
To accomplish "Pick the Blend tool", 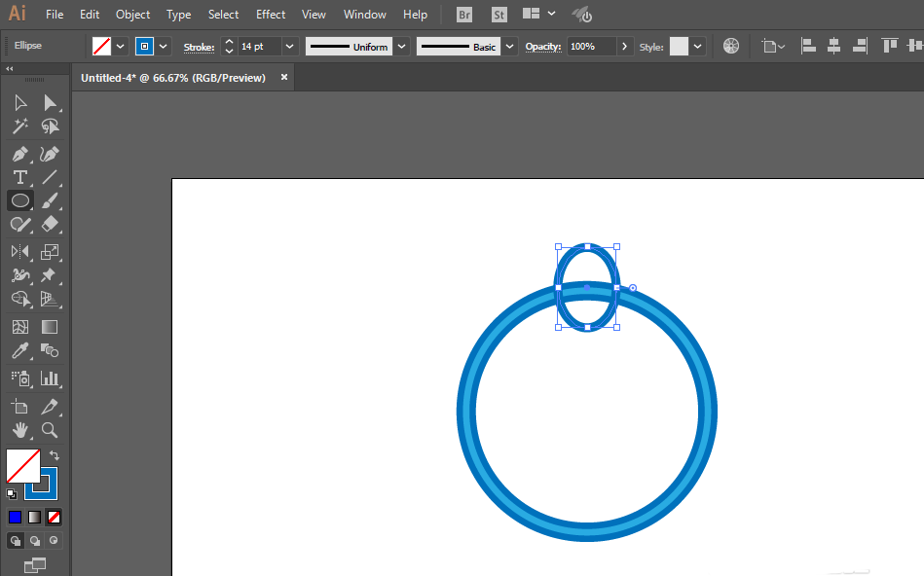I will click(x=50, y=351).
